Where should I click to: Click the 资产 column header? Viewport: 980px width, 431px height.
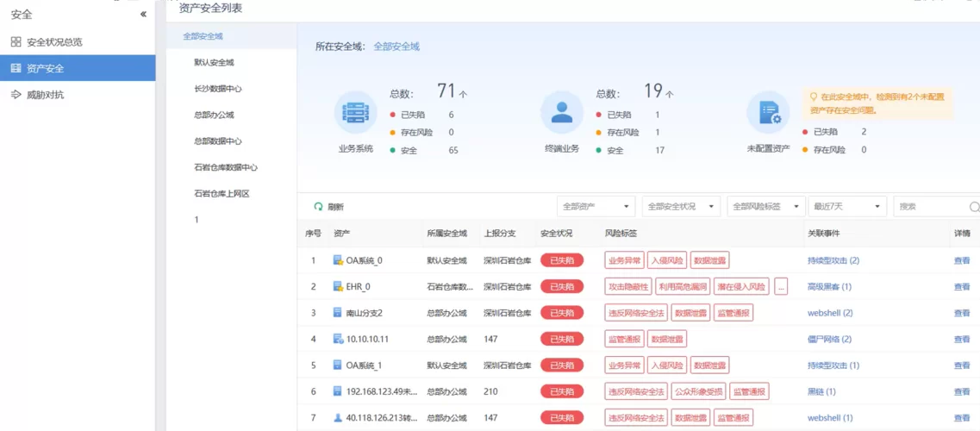[342, 233]
